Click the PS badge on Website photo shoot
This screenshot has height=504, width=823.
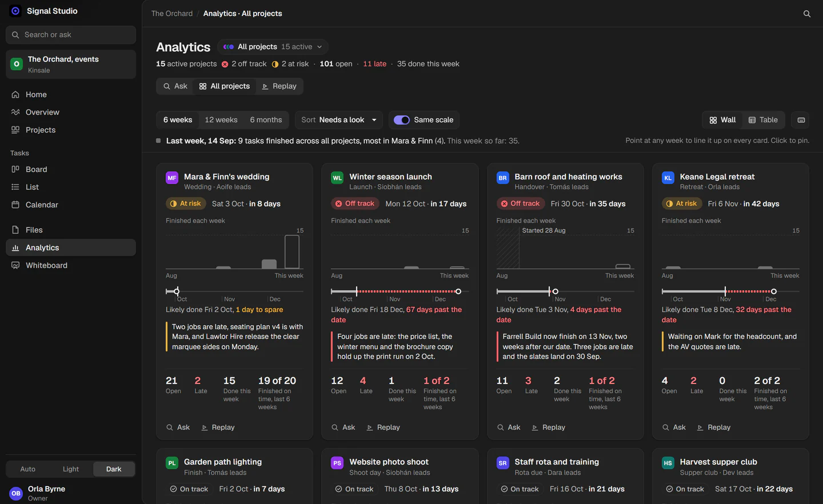337,463
